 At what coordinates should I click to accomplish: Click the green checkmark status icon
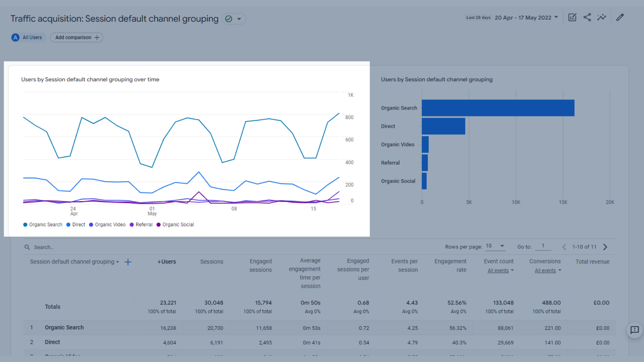tap(229, 18)
